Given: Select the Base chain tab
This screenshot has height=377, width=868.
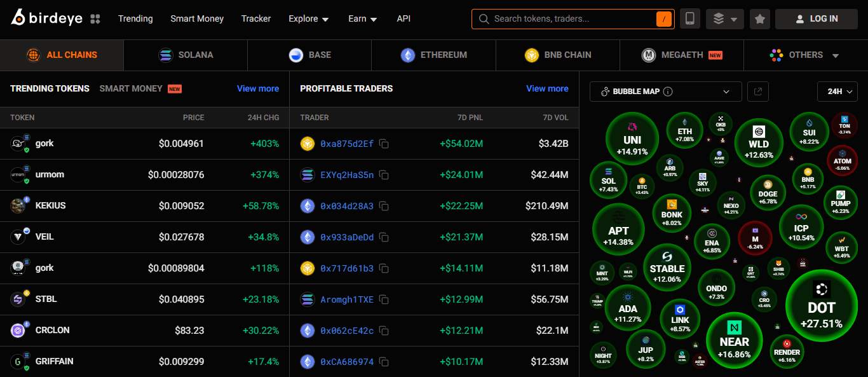Looking at the screenshot, I should 309,55.
